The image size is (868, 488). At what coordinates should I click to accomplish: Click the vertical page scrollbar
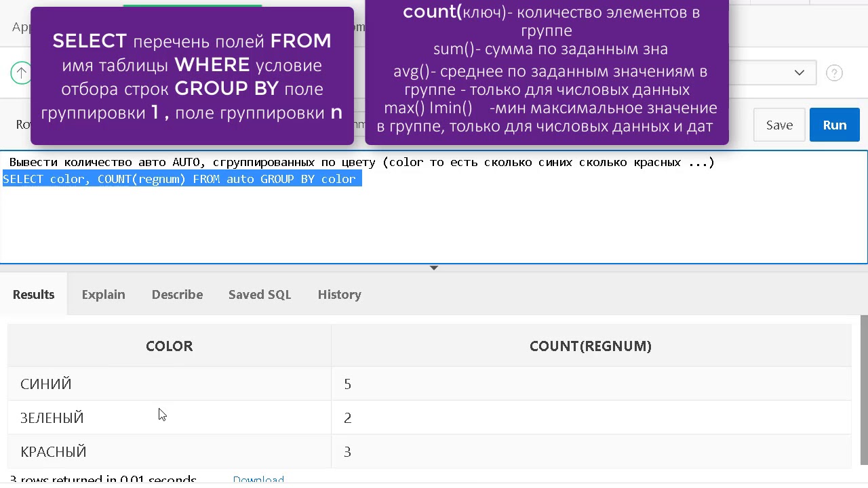[x=864, y=390]
